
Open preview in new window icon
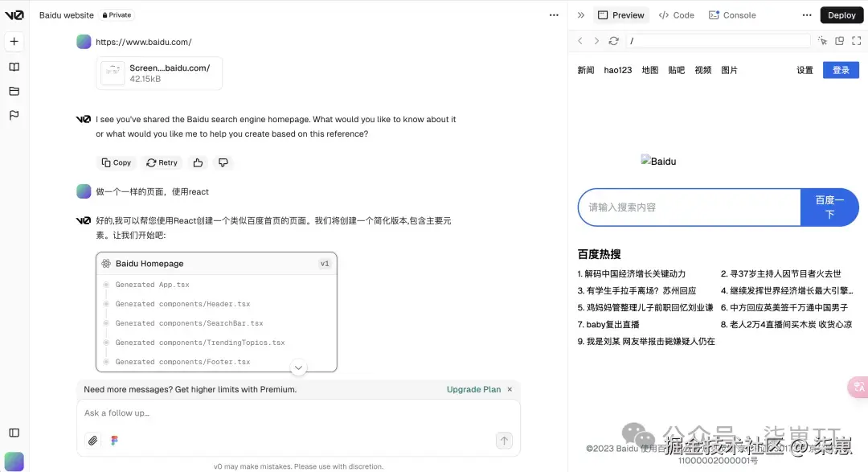[x=839, y=41]
